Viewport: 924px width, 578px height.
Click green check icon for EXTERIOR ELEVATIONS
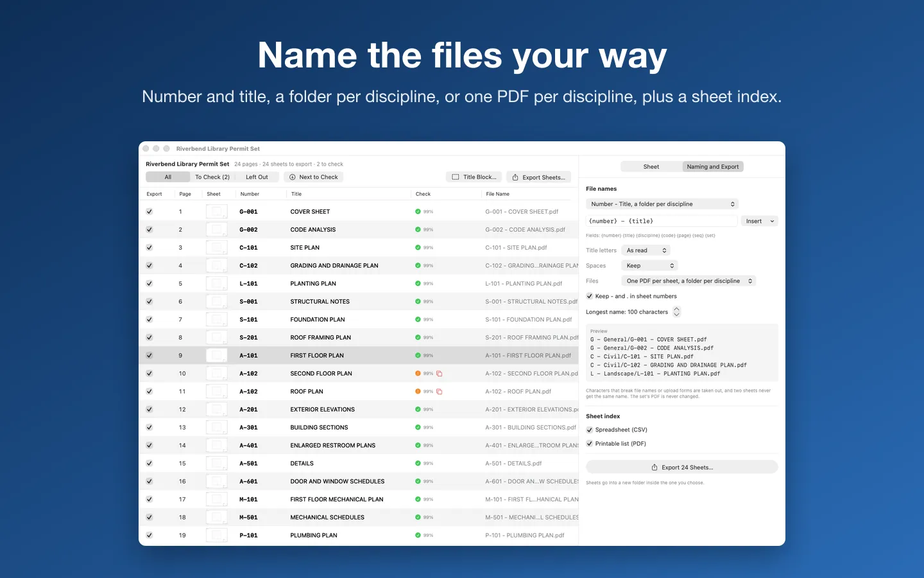pos(418,409)
